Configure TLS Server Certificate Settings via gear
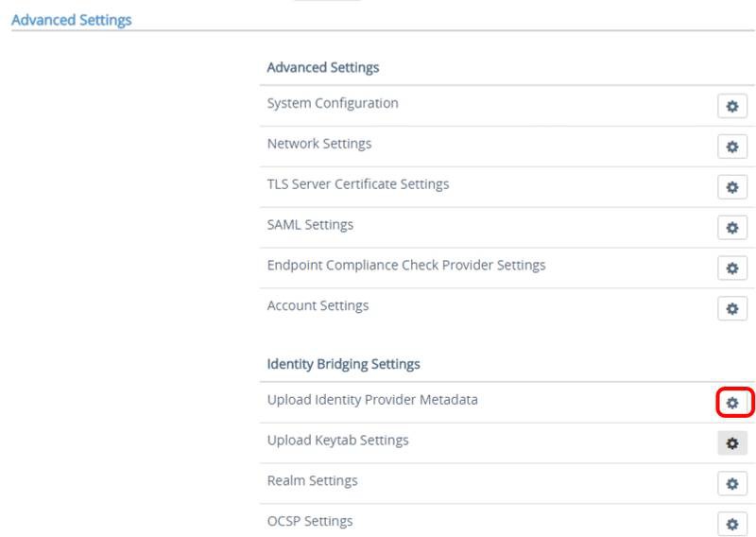756x537 pixels. 731,187
